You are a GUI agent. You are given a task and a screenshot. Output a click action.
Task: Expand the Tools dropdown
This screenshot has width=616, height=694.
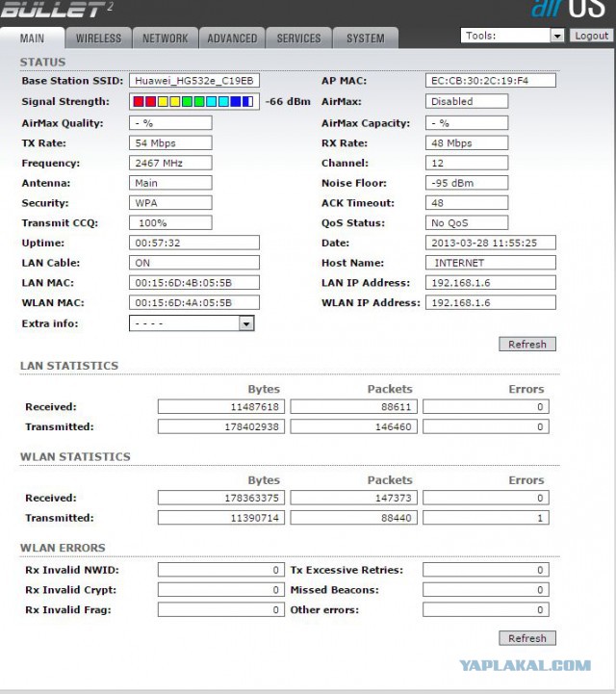512,36
